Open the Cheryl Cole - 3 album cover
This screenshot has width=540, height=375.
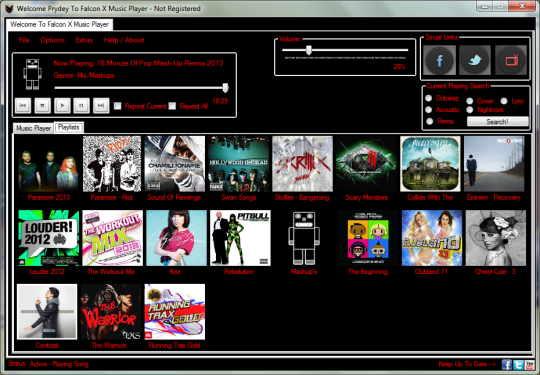point(496,238)
